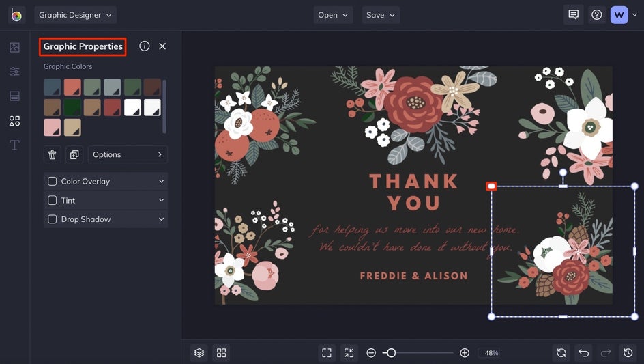Open the Save menu
644x364 pixels.
click(381, 15)
